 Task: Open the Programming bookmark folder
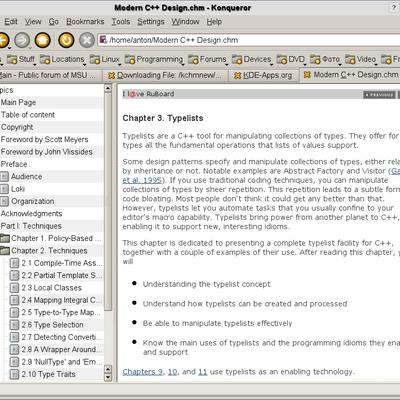(x=154, y=59)
